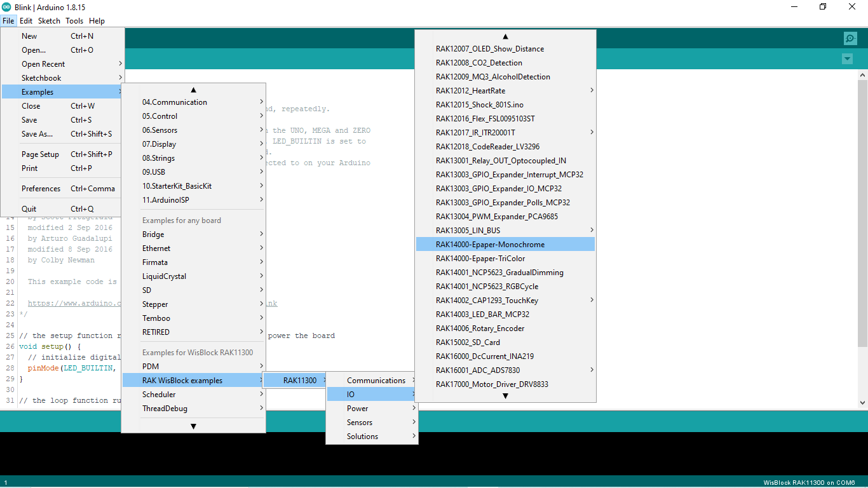Expand the Firmata library examples
Image resolution: width=868 pixels, height=488 pixels.
193,262
